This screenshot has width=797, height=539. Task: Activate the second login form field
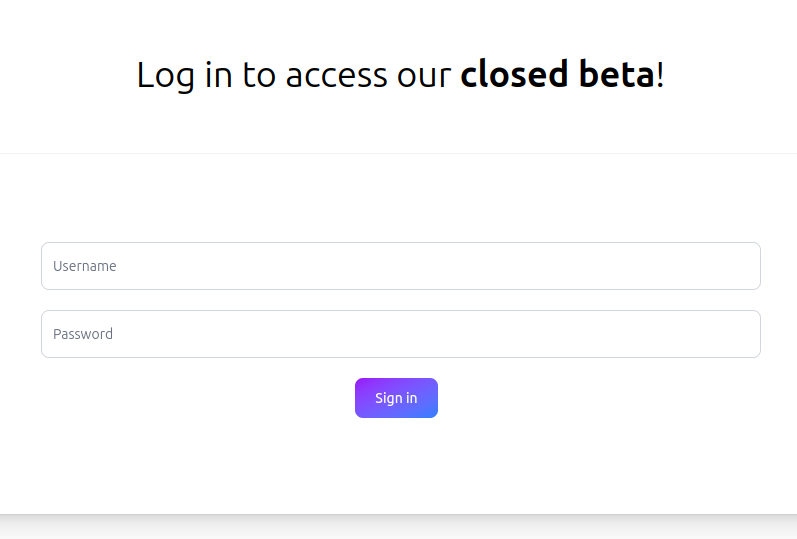(x=400, y=334)
